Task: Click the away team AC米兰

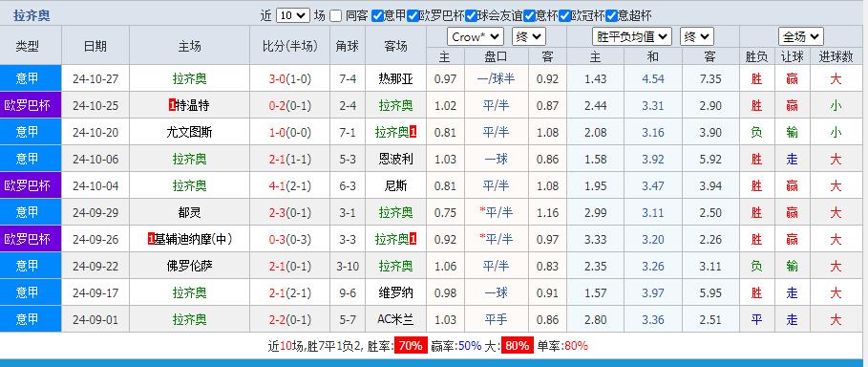Action: point(395,319)
